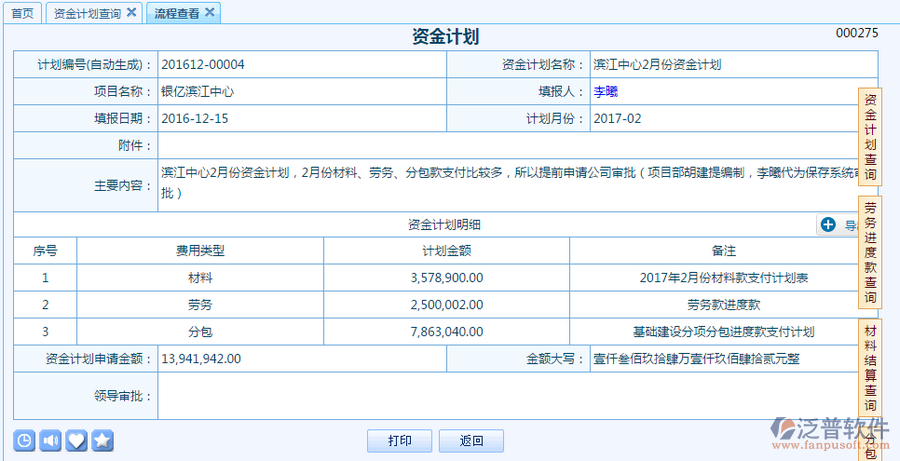Viewport: 900px width, 461px height.
Task: Select the 流程查看 tab
Action: tap(176, 13)
